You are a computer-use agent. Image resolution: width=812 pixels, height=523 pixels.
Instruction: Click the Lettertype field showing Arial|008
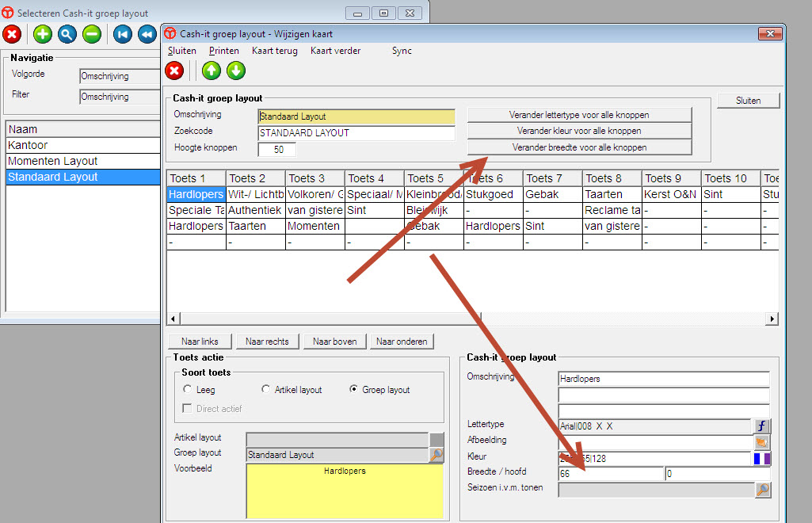pyautogui.click(x=655, y=426)
